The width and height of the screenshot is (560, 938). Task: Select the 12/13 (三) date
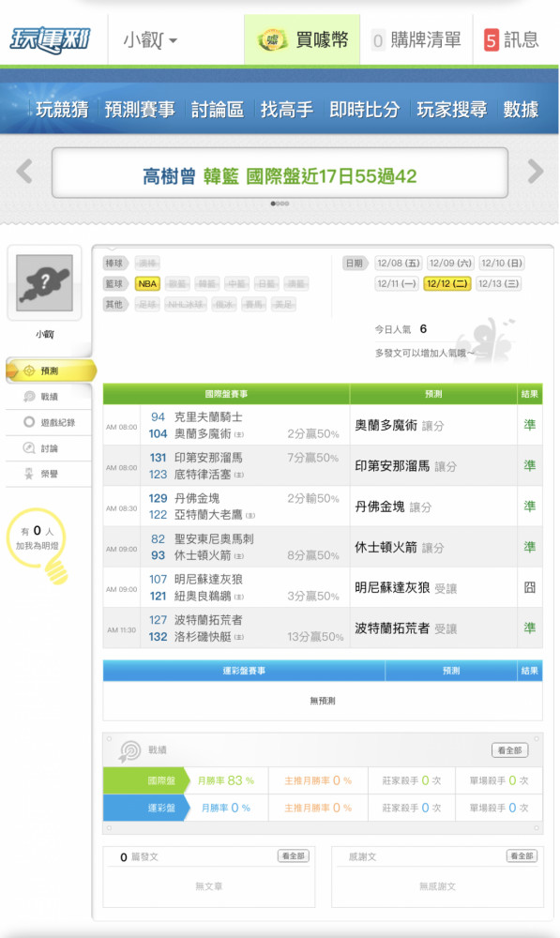[498, 283]
